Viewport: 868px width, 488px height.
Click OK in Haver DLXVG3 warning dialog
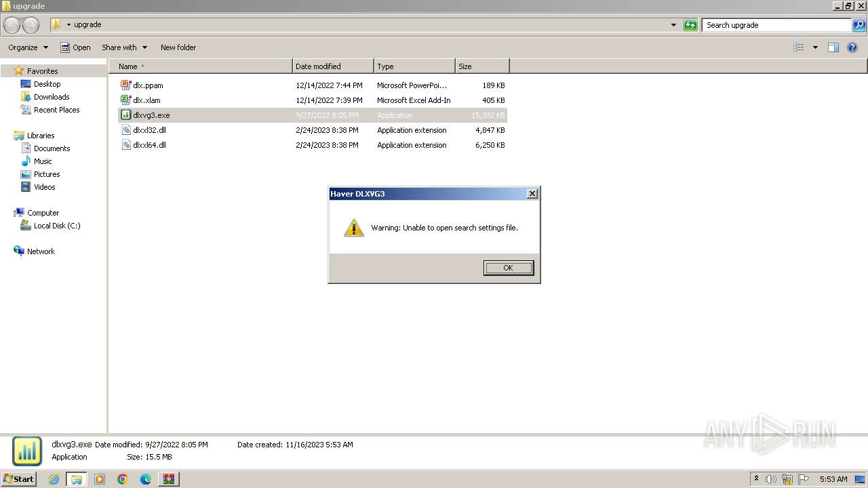click(x=508, y=268)
